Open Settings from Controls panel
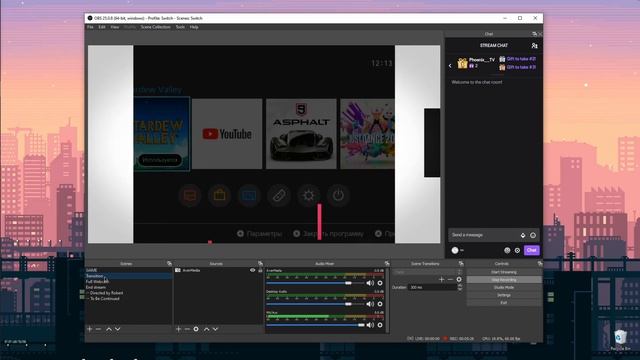This screenshot has width=640, height=360. click(504, 295)
